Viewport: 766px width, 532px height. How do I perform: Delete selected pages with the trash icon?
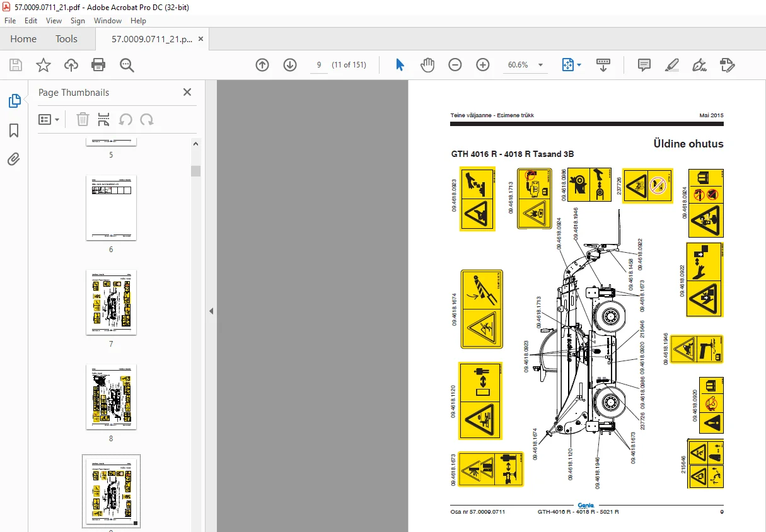[83, 119]
